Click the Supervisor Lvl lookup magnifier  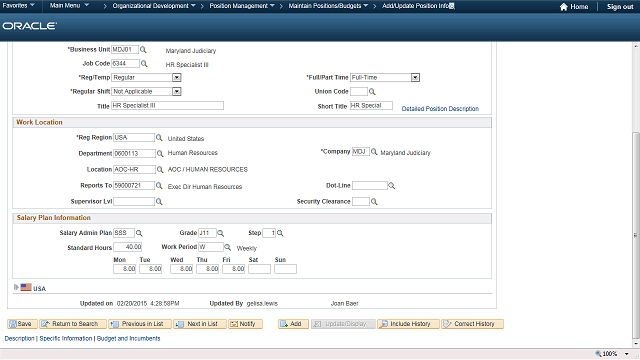(159, 202)
